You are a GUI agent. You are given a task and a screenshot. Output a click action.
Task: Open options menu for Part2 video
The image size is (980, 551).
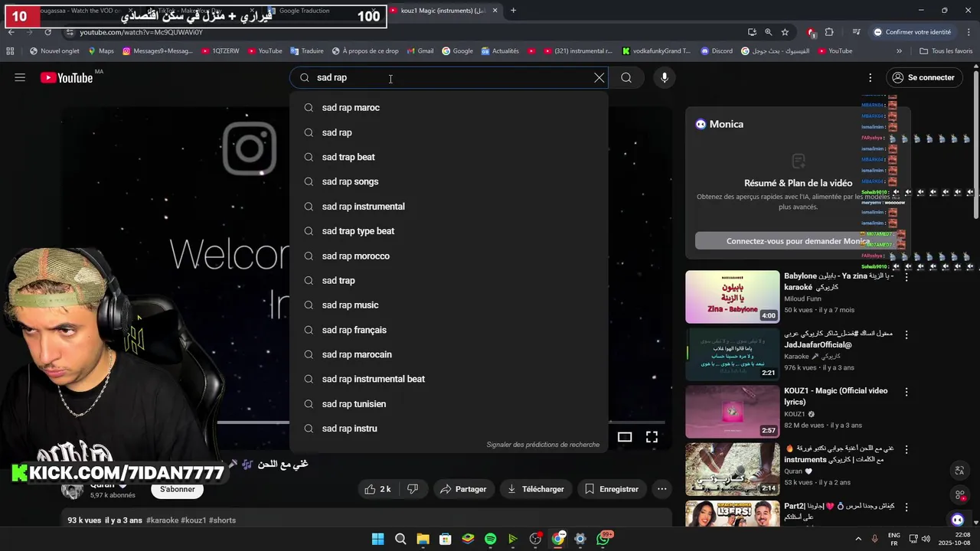[x=906, y=507]
